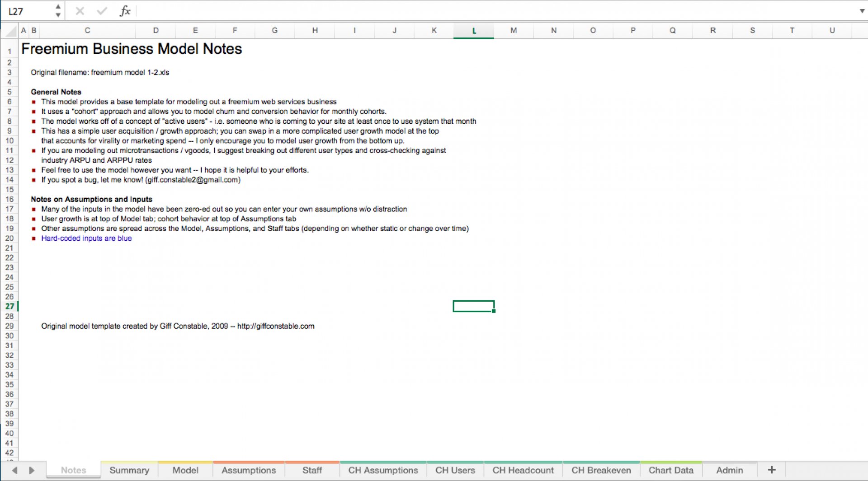
Task: Click the cancel entry X icon
Action: pos(80,11)
